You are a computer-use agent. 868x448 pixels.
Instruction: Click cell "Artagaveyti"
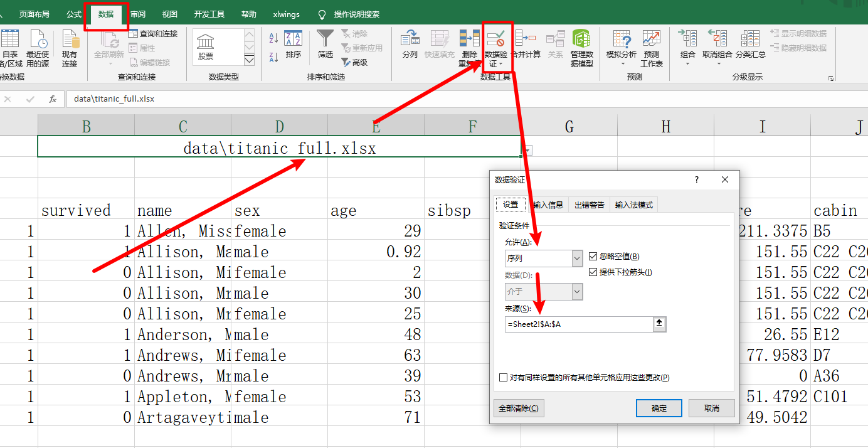coord(183,417)
